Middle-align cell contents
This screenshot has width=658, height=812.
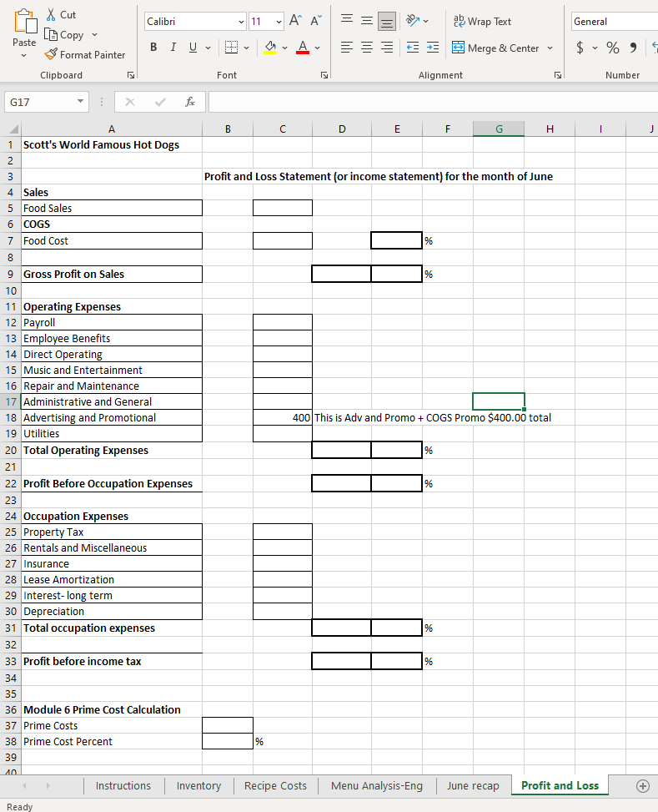[367, 21]
